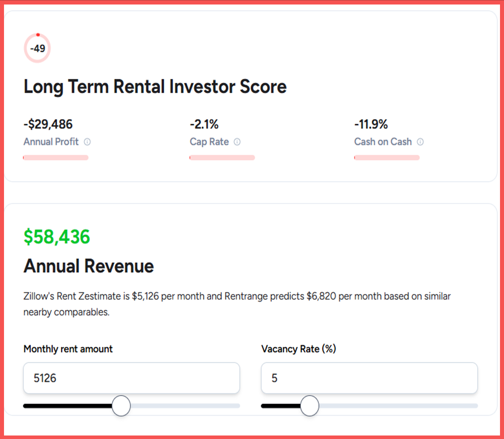Click the Cash on Cash info icon

pos(420,141)
